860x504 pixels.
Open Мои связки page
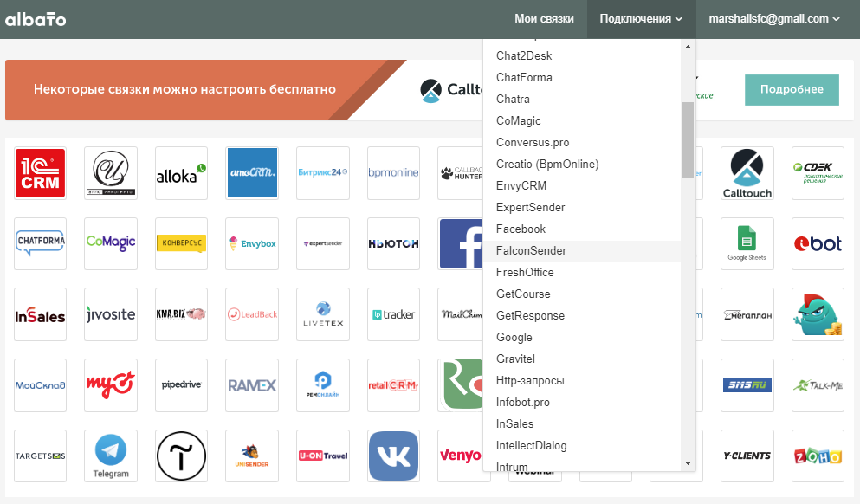coord(544,19)
